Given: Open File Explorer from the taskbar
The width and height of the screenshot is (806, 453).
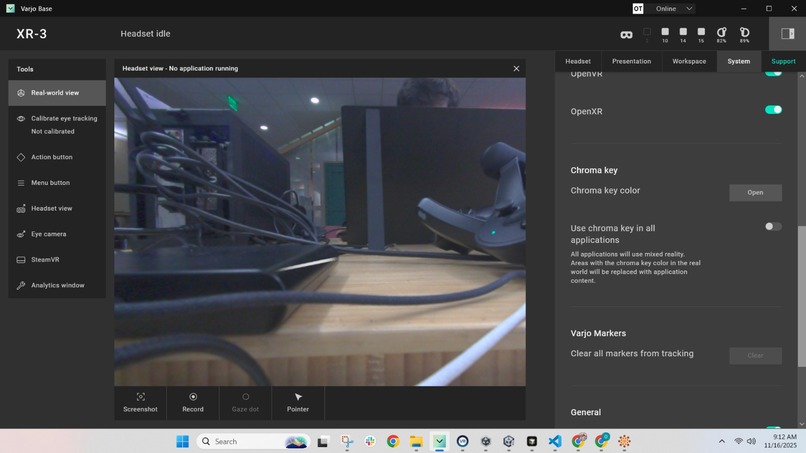Looking at the screenshot, I should [416, 441].
